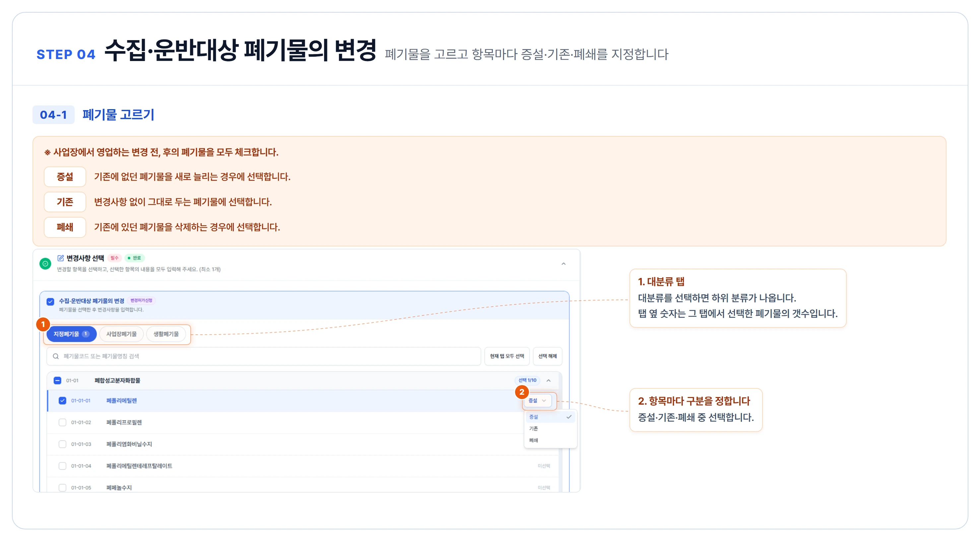
Task: Click the 현재 탭 모두 선택 button
Action: click(x=507, y=356)
